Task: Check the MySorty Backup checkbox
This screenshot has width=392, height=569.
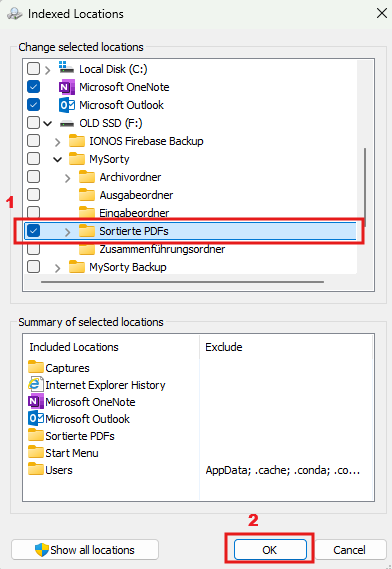Action: pyautogui.click(x=33, y=267)
